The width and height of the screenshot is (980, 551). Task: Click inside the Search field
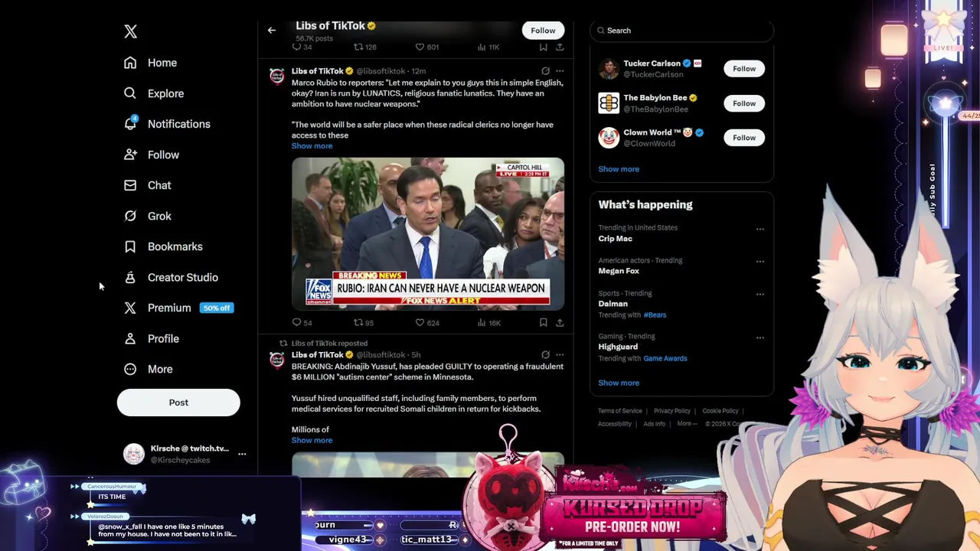[681, 31]
